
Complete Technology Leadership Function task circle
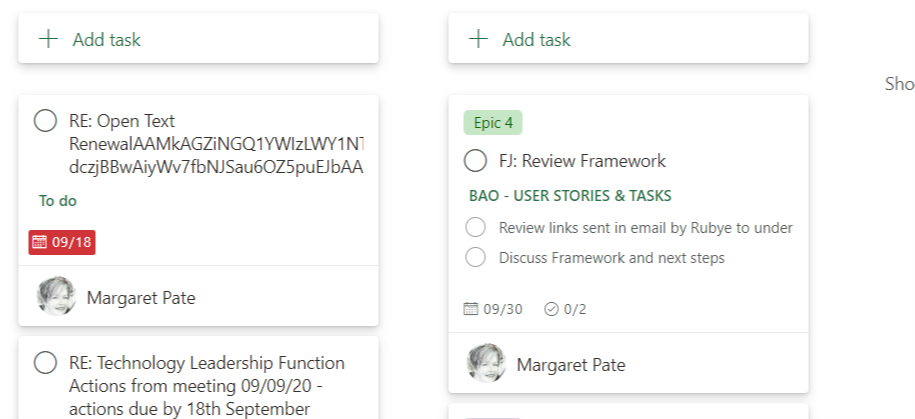pyautogui.click(x=45, y=363)
